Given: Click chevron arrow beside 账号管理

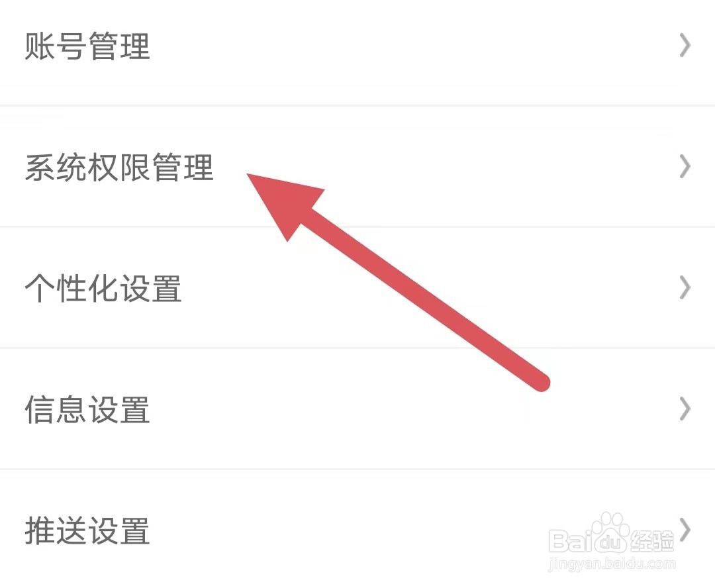Looking at the screenshot, I should point(685,45).
